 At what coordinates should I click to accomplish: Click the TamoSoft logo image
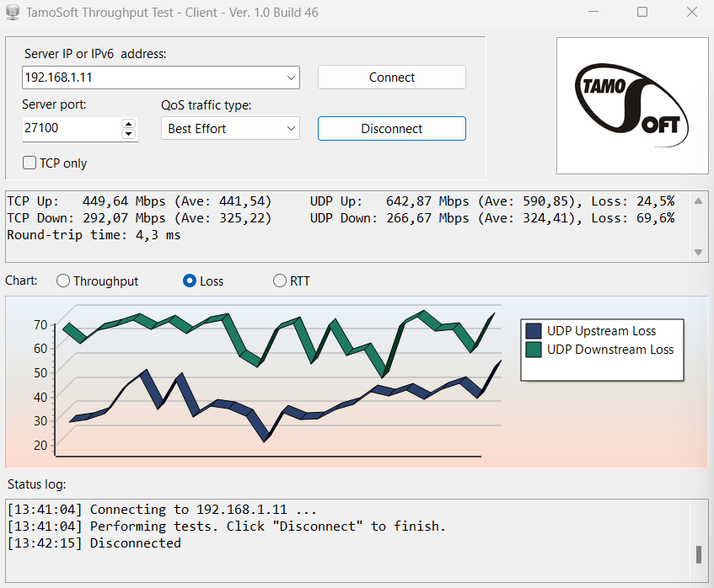pos(632,105)
